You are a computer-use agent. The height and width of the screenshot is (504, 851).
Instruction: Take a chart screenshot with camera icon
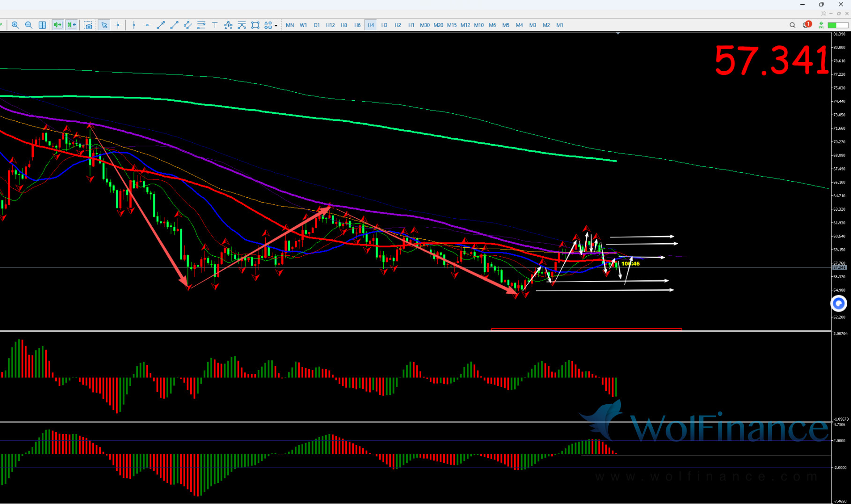(x=88, y=25)
